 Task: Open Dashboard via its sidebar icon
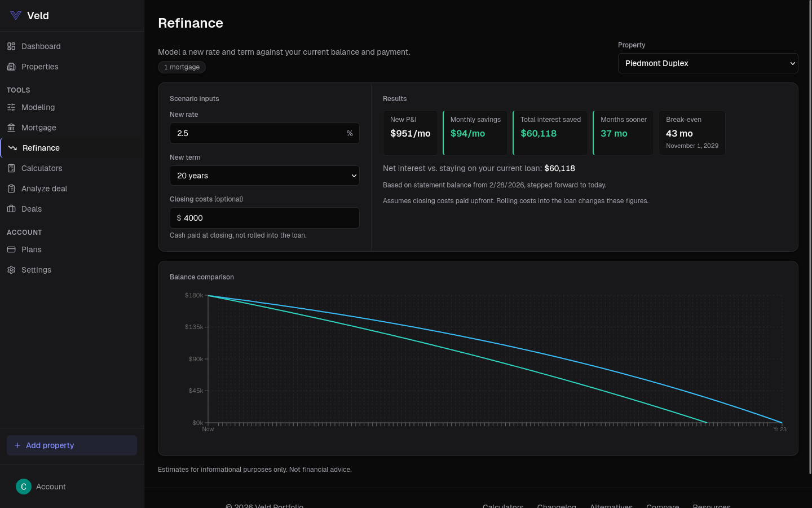coord(11,46)
